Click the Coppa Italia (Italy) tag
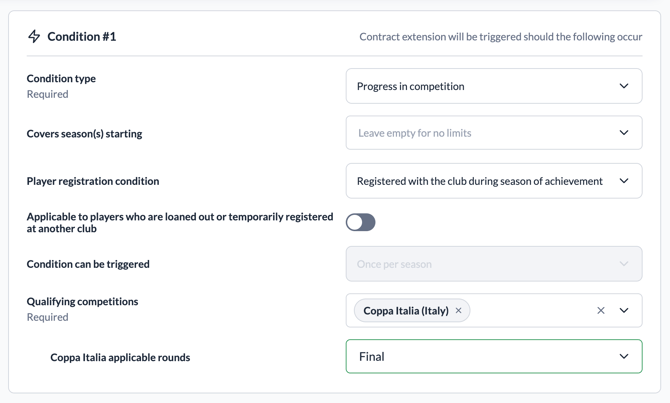This screenshot has width=670, height=403. [x=405, y=311]
